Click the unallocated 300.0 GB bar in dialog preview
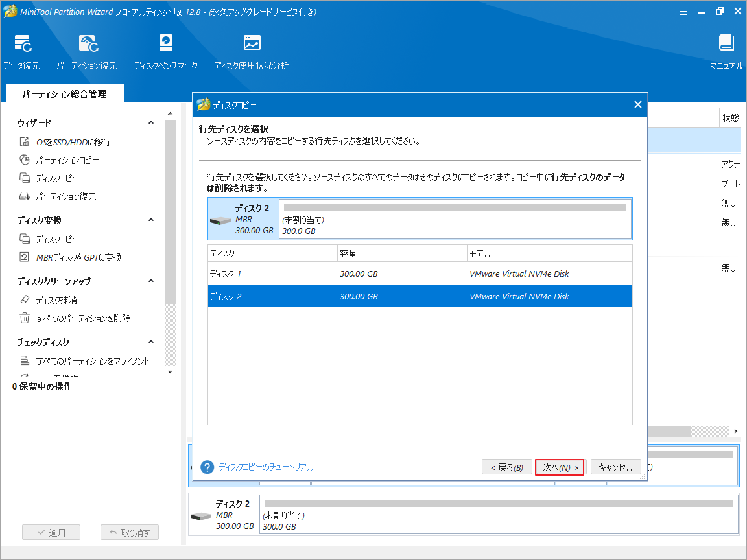This screenshot has height=560, width=747. pyautogui.click(x=455, y=218)
